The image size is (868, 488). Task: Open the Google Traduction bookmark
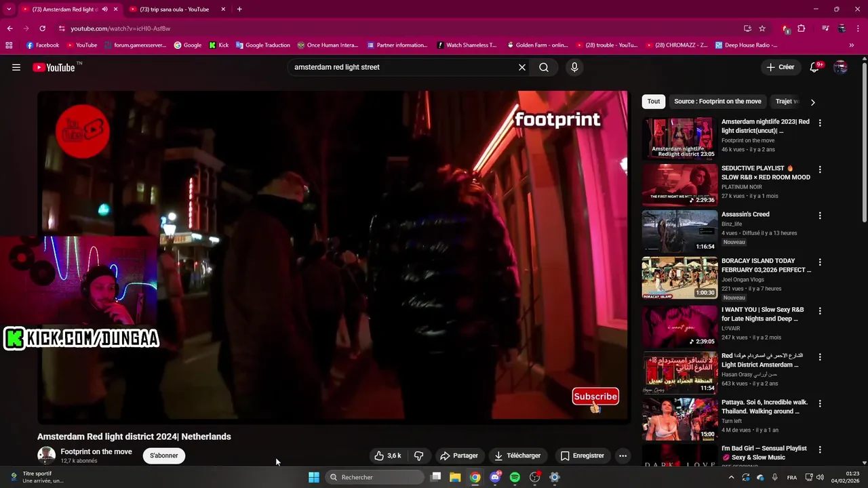click(262, 45)
